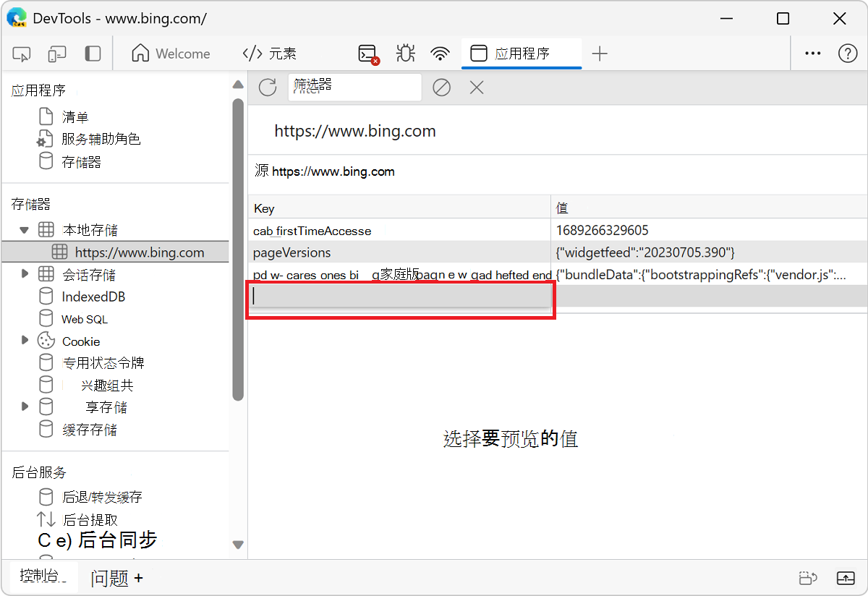
Task: Open the Sources bug icon tab
Action: tap(405, 54)
